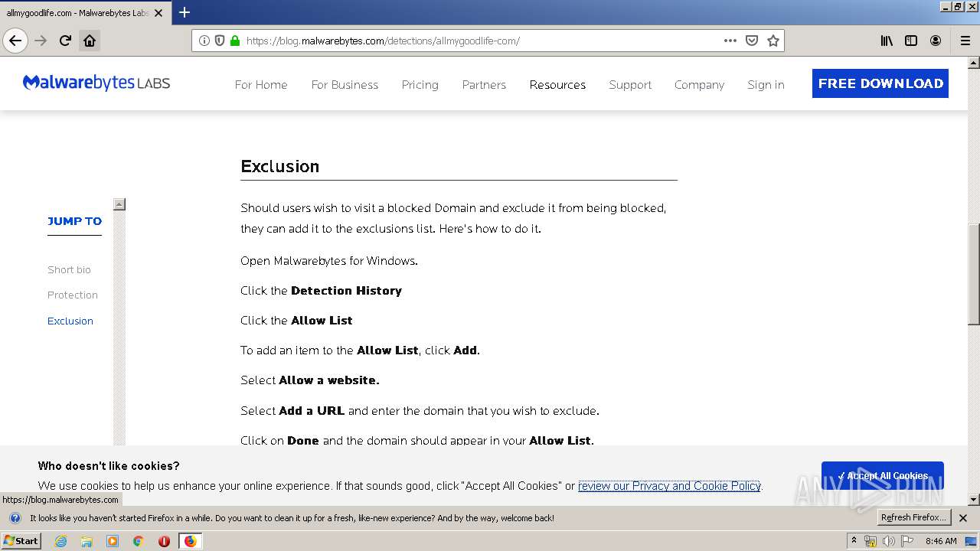Click the FREE DOWNLOAD button
Screen dimensions: 980x551
[x=880, y=83]
